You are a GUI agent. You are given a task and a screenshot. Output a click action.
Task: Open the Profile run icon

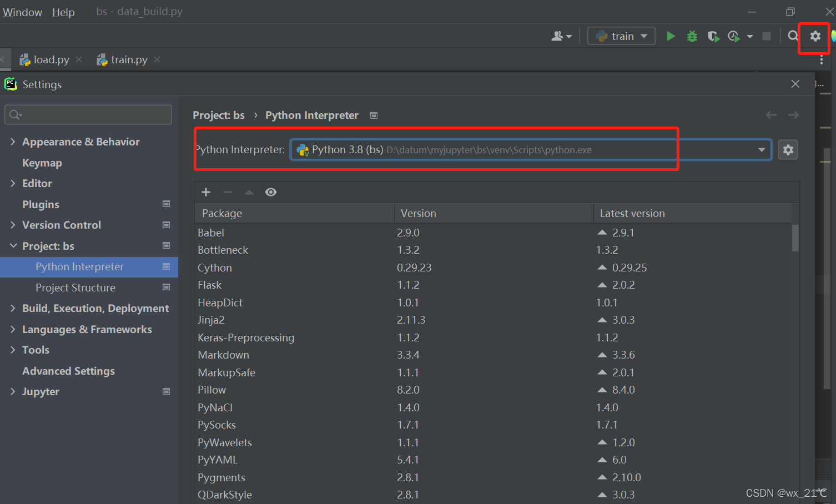coord(734,37)
